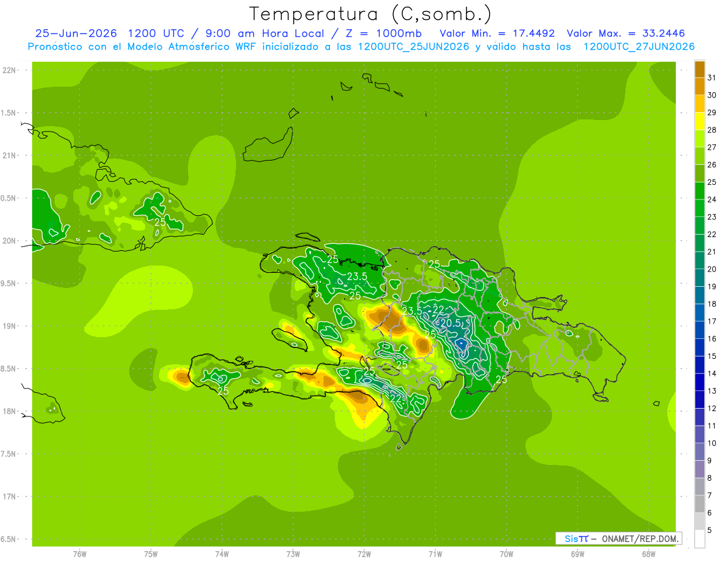The image size is (728, 562).
Task: Click the '17N' latitude axis label
Action: pos(10,497)
